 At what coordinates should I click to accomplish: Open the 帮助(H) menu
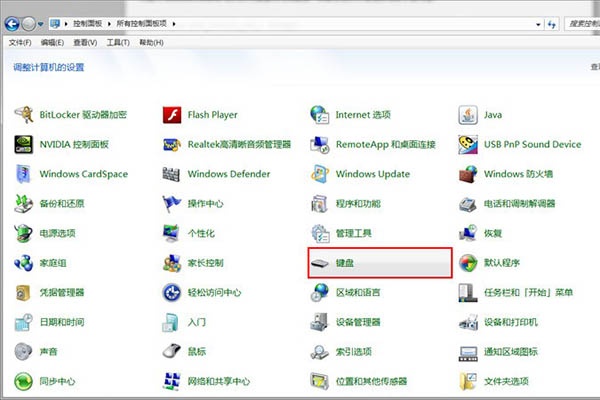point(151,42)
